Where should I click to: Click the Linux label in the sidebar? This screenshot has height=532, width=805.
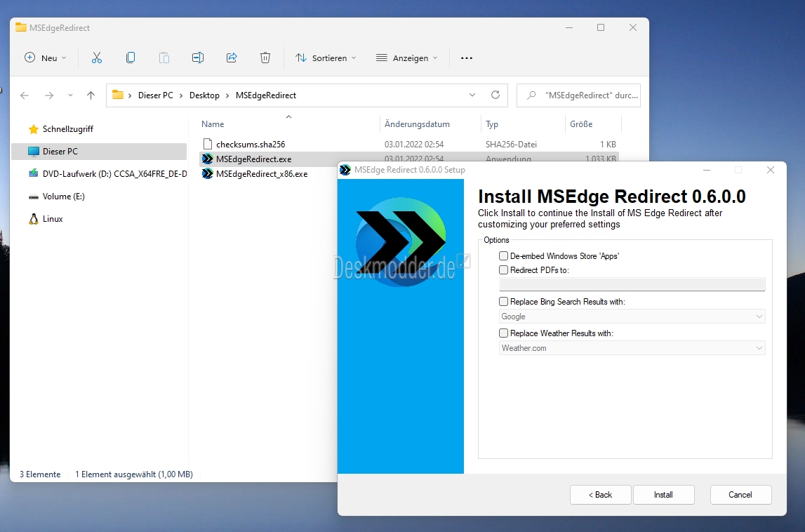click(x=53, y=219)
